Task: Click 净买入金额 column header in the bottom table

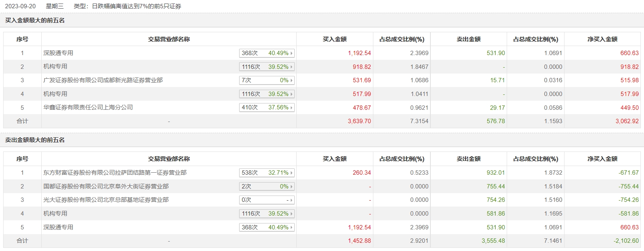Action: [602, 159]
